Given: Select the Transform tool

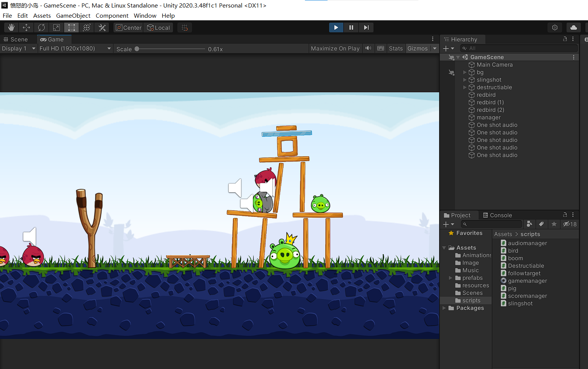Looking at the screenshot, I should click(87, 27).
